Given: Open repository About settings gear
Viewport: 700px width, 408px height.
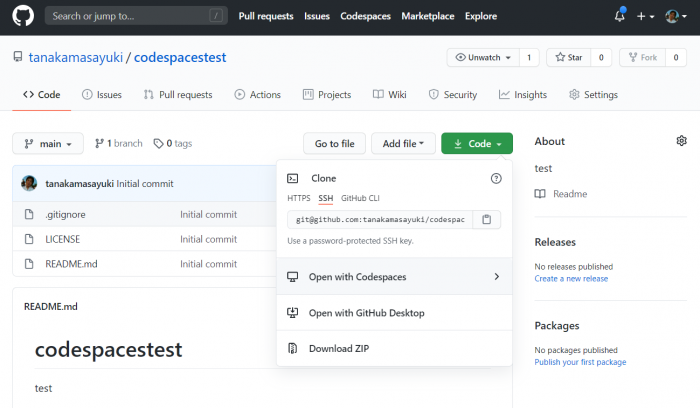Looking at the screenshot, I should tap(681, 141).
